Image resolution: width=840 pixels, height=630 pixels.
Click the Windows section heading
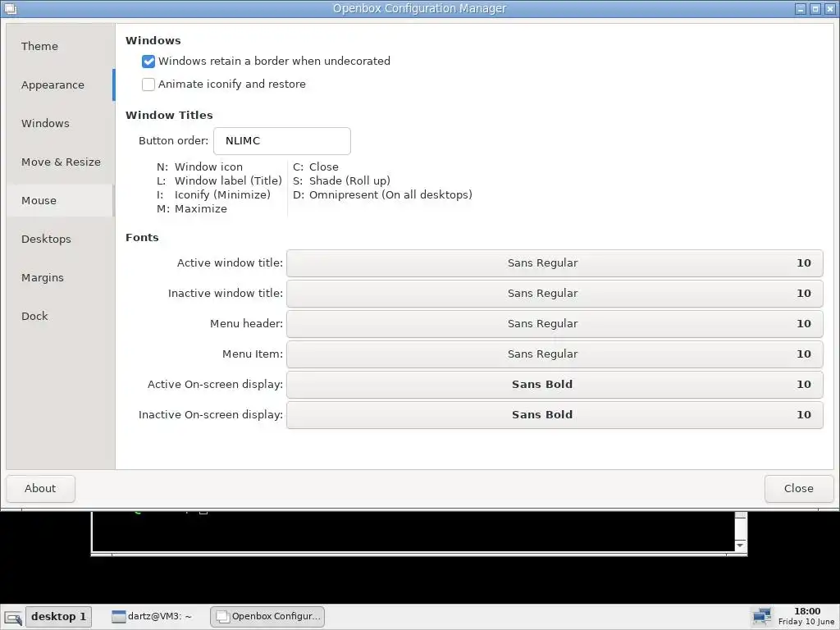click(x=153, y=41)
